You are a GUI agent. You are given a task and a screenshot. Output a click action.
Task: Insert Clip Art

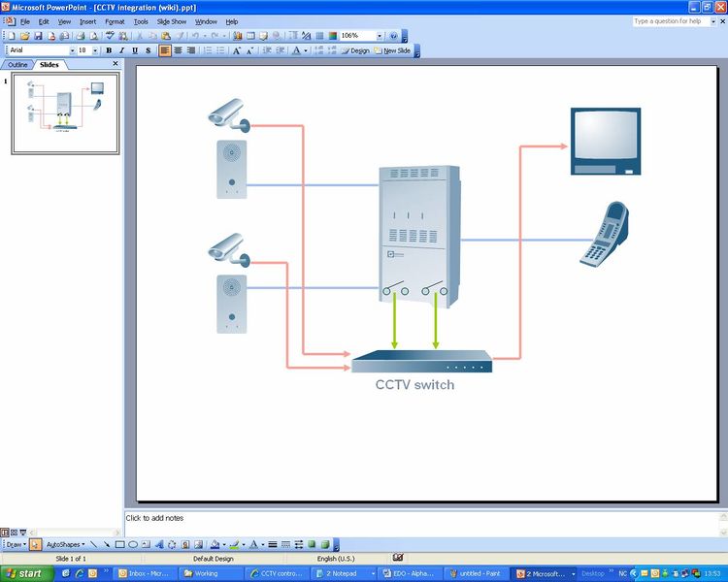[185, 544]
